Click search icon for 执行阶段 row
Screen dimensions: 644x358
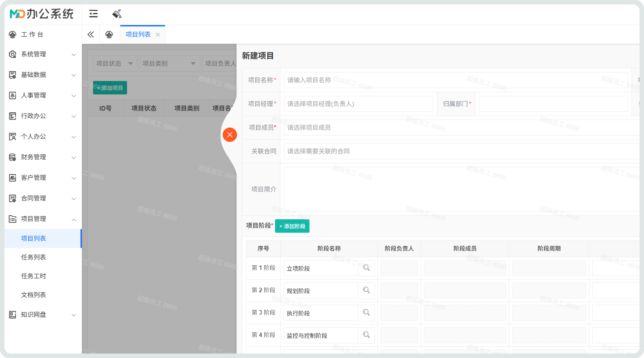tap(366, 313)
